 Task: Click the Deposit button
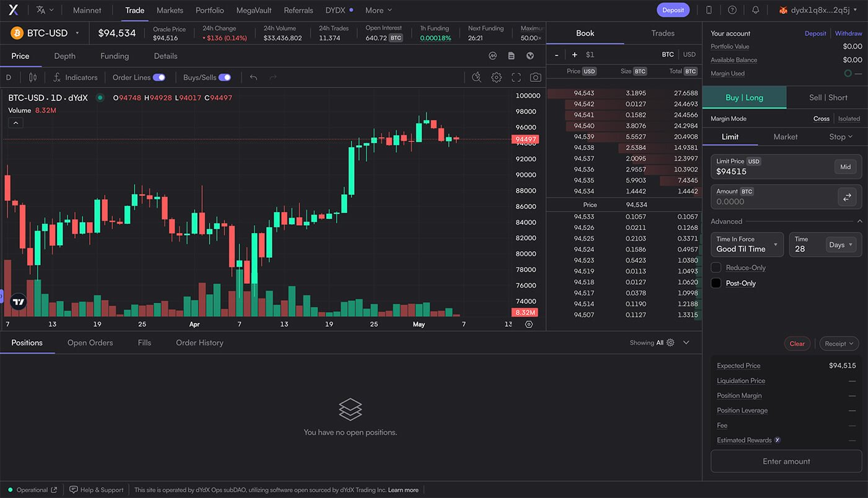[x=673, y=10]
